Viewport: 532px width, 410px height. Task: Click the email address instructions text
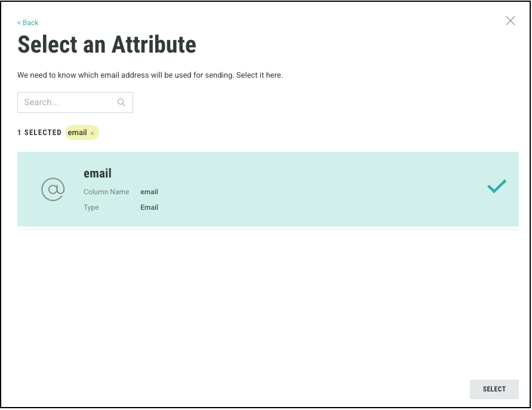[150, 76]
